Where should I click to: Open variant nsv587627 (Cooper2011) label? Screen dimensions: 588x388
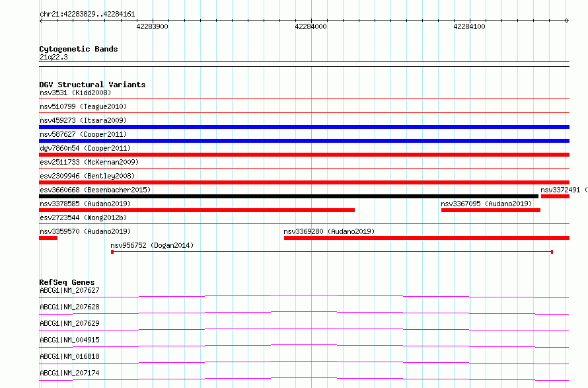[83, 134]
